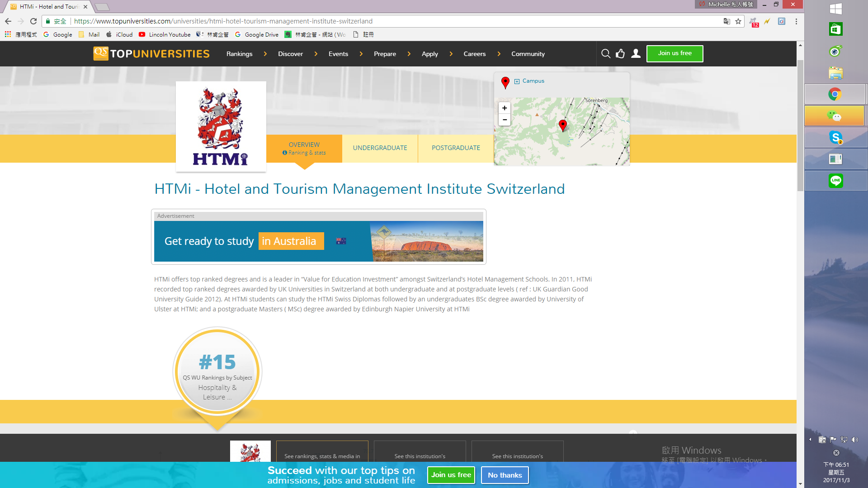The image size is (868, 488).
Task: Click the HTMi crest logo
Action: 221,127
